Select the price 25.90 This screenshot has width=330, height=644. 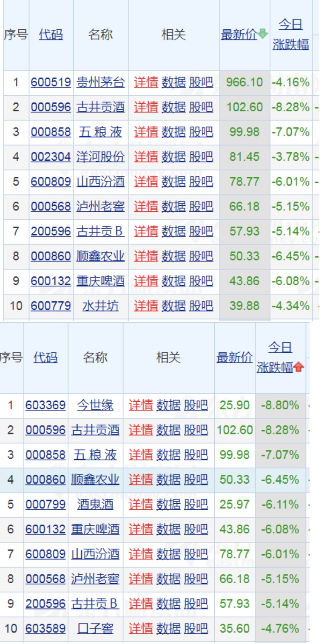coord(235,405)
